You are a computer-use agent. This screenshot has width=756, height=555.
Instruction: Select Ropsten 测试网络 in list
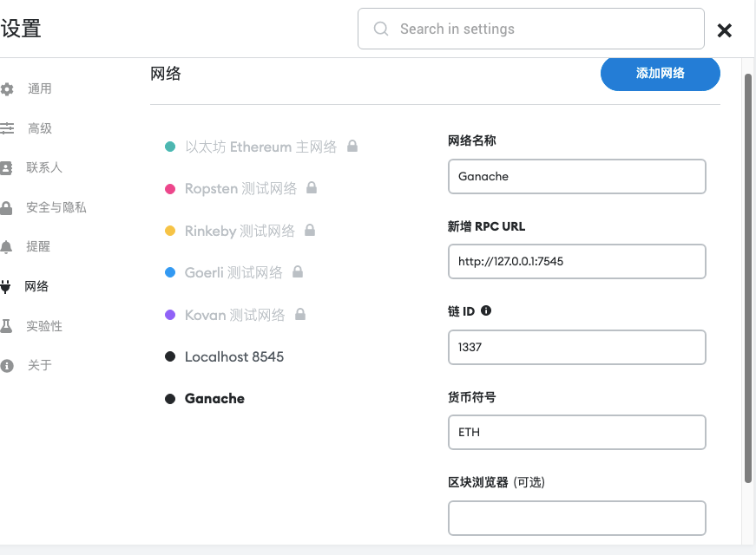coord(240,188)
